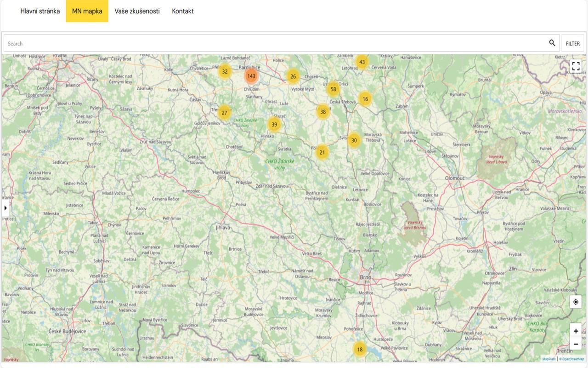This screenshot has height=368, width=588.
Task: Open cluster marker 16
Action: coord(365,99)
